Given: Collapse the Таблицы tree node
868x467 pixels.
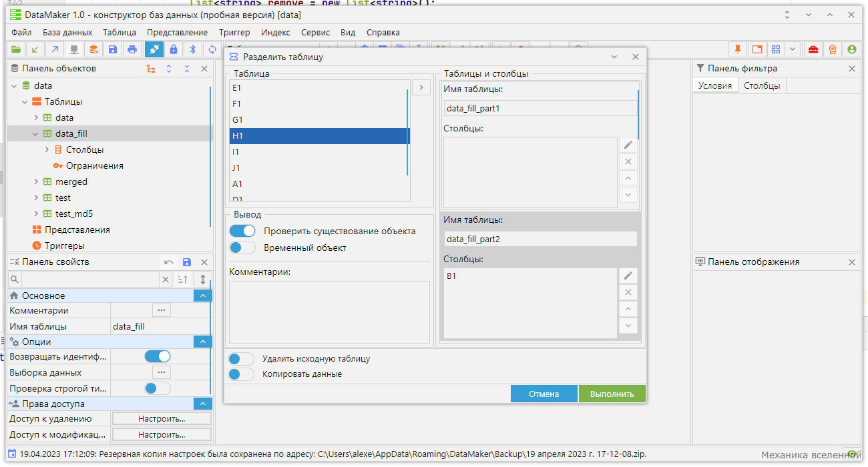Looking at the screenshot, I should click(x=25, y=101).
